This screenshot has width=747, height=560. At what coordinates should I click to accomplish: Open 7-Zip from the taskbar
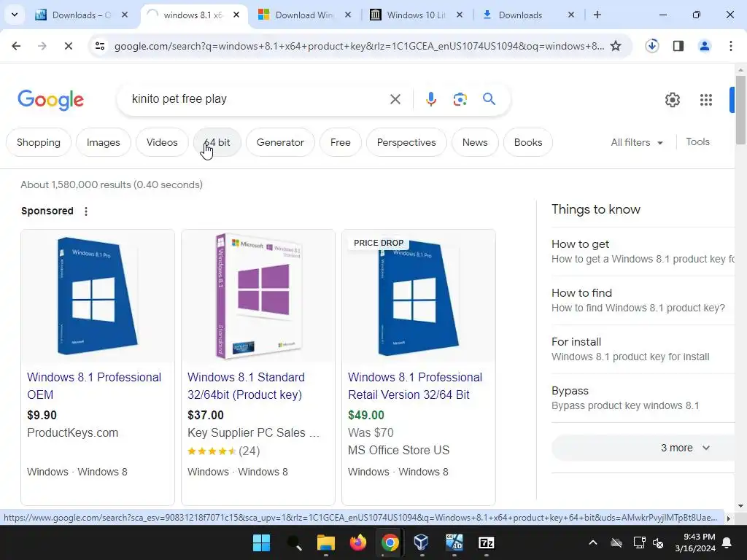[x=486, y=542]
